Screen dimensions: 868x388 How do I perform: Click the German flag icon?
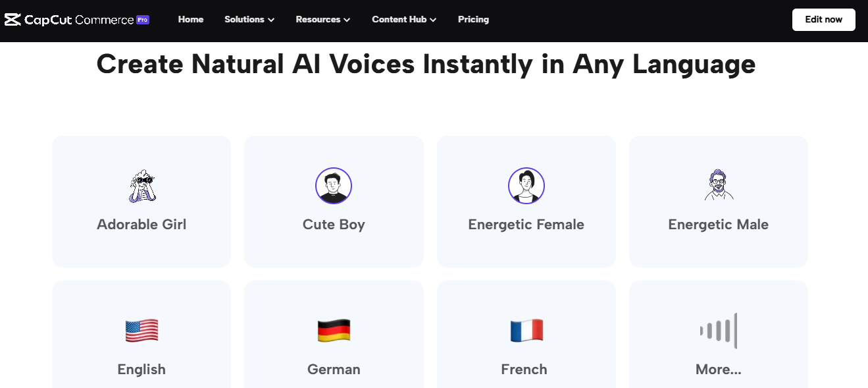[x=334, y=331]
